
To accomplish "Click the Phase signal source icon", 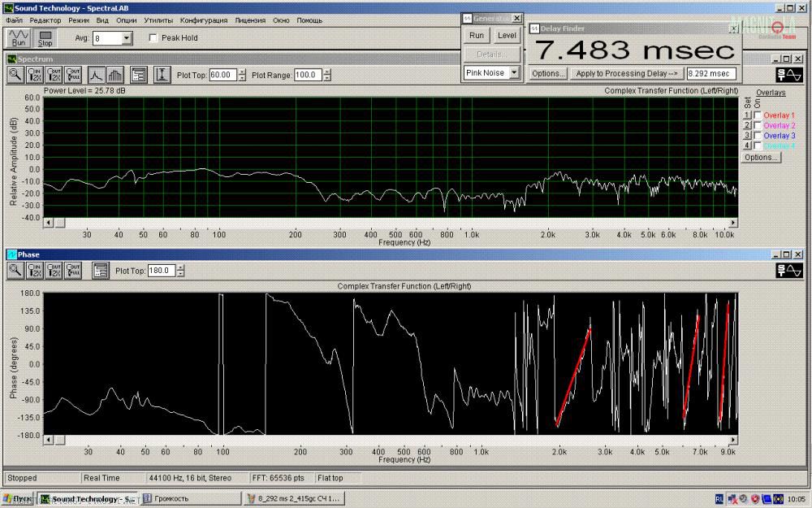I will 789,270.
